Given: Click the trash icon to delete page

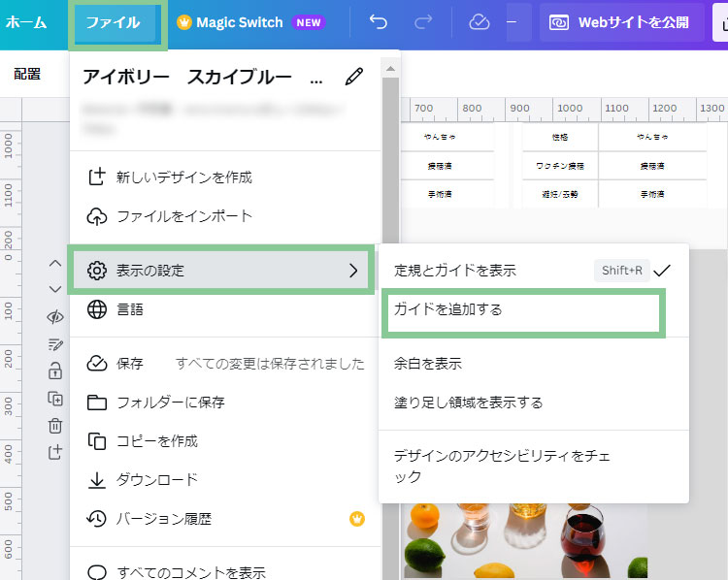Looking at the screenshot, I should 55,425.
